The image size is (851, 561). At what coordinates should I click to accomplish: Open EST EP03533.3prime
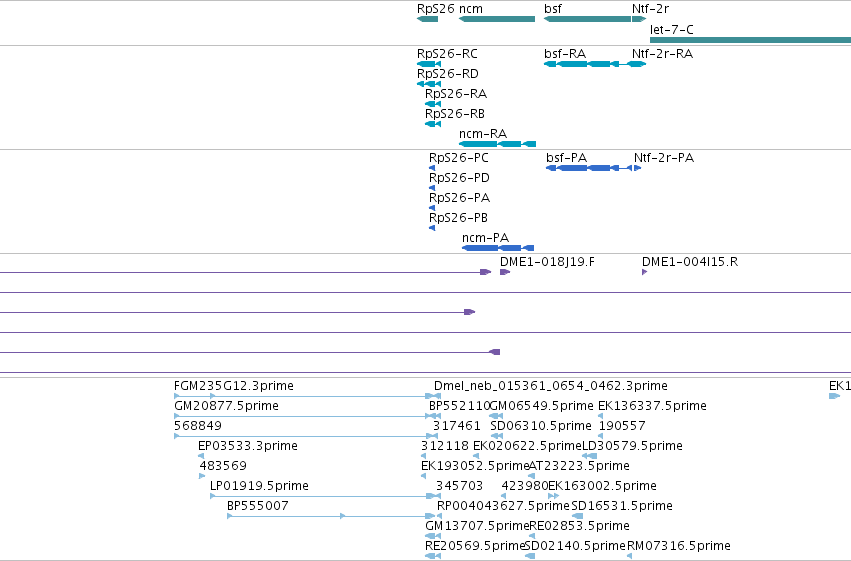[x=247, y=446]
